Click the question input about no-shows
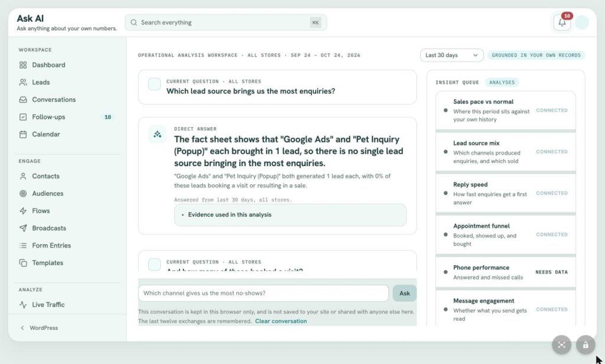 [x=263, y=293]
